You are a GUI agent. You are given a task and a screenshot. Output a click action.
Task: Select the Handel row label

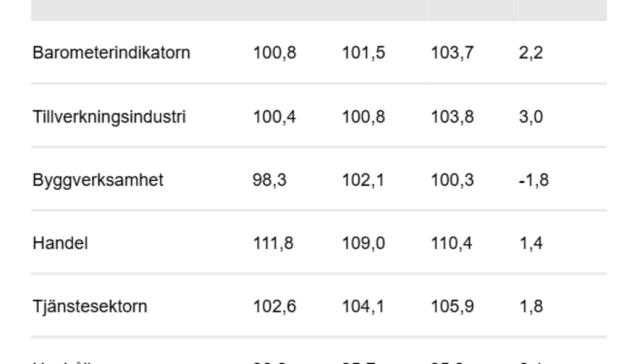pos(60,243)
